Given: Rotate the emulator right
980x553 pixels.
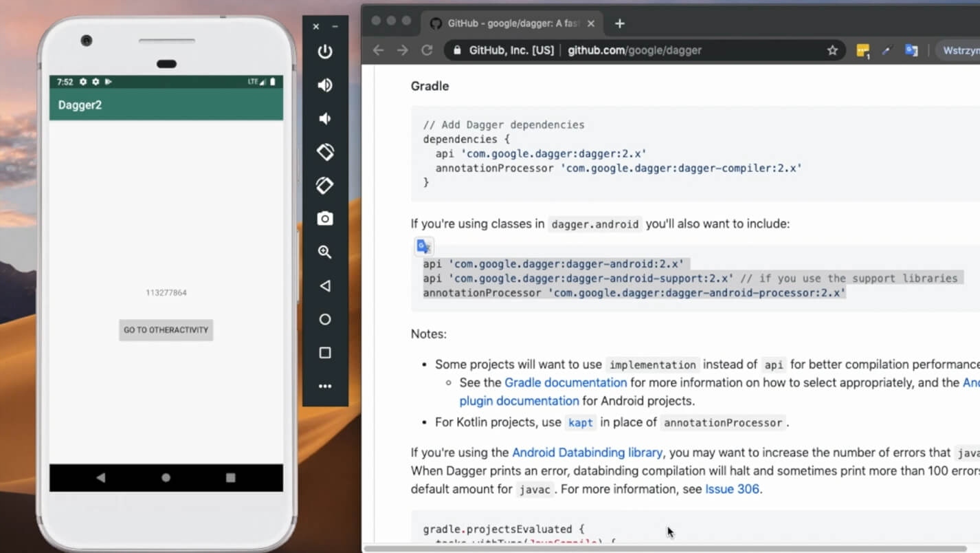Looking at the screenshot, I should point(325,186).
